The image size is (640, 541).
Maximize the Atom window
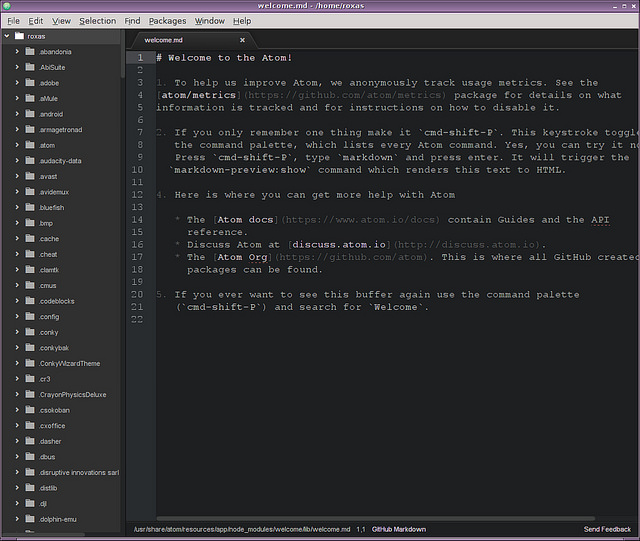624,6
